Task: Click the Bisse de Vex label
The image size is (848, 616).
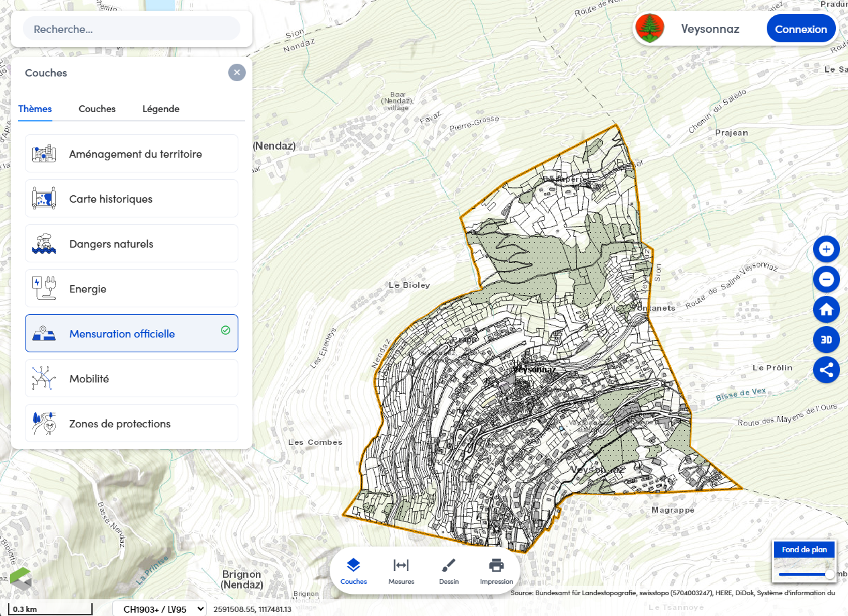Action: [741, 395]
